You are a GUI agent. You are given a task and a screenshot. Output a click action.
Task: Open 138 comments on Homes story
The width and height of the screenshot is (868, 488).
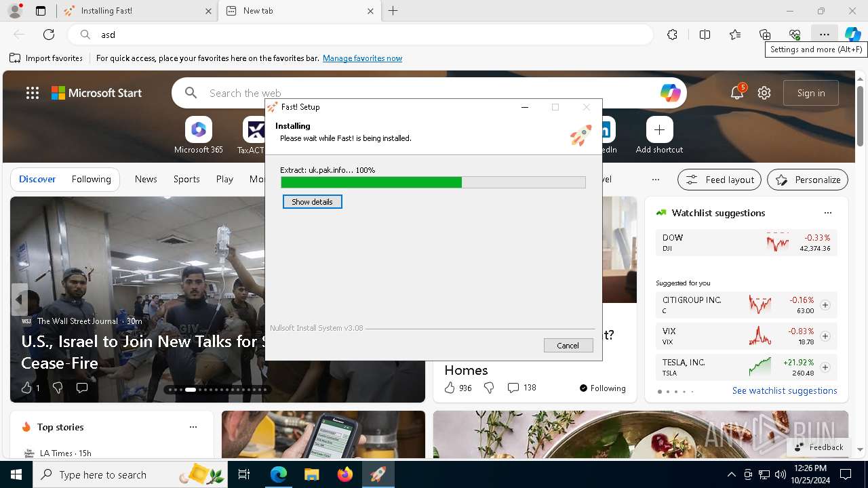(521, 388)
